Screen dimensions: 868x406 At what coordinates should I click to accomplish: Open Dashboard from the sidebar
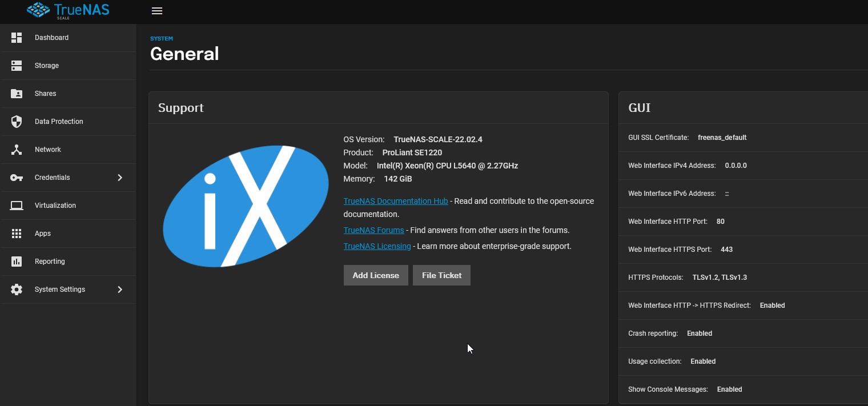point(68,38)
